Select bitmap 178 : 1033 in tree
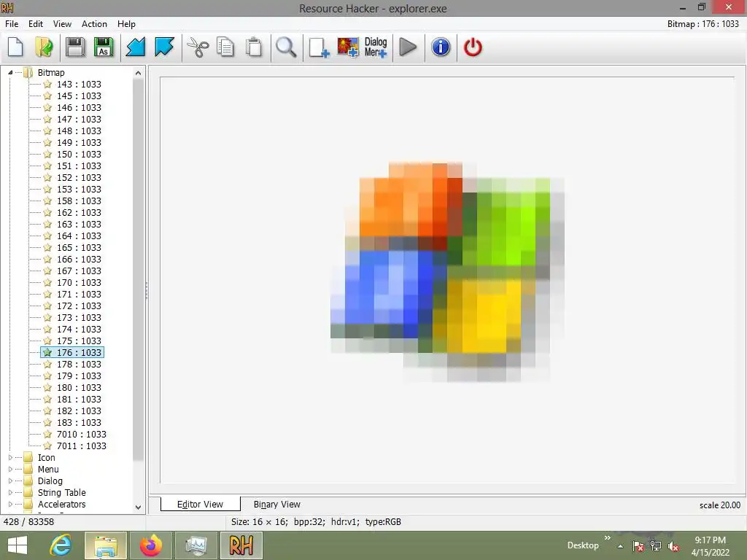 tap(79, 365)
